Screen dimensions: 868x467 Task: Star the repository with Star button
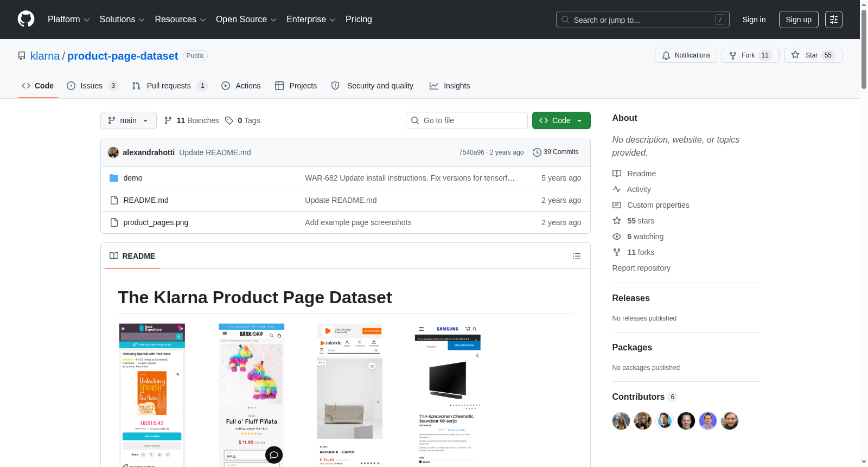point(813,55)
